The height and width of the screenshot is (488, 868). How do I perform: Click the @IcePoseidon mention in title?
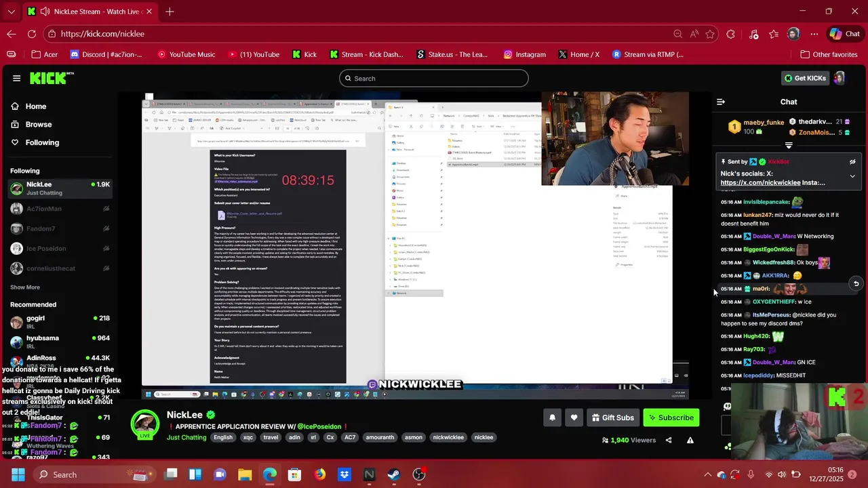pyautogui.click(x=319, y=426)
